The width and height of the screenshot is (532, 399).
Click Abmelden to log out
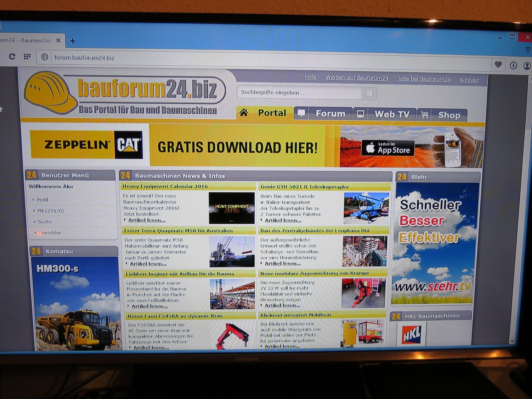[50, 233]
